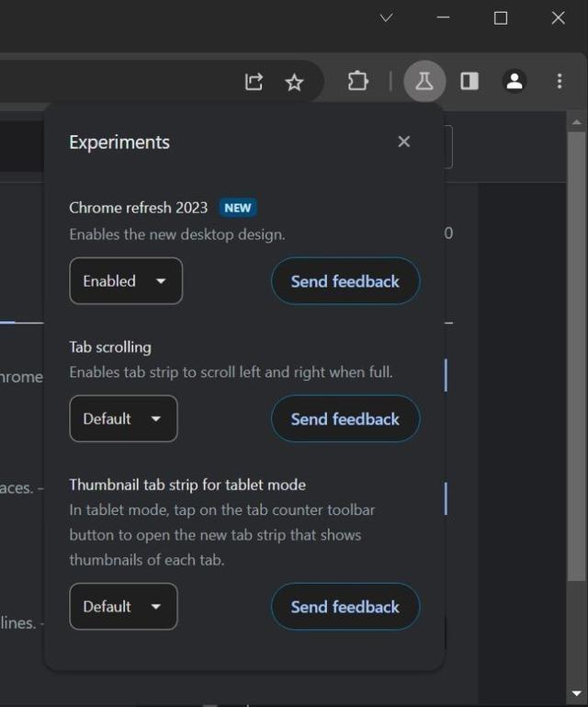Open the Chrome refresh 2023 Enabled dropdown
Screen dimensions: 588x707
(x=126, y=281)
